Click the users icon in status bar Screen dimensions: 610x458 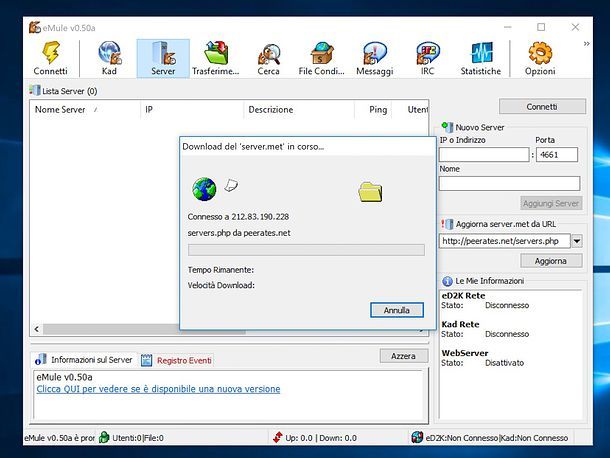(104, 437)
